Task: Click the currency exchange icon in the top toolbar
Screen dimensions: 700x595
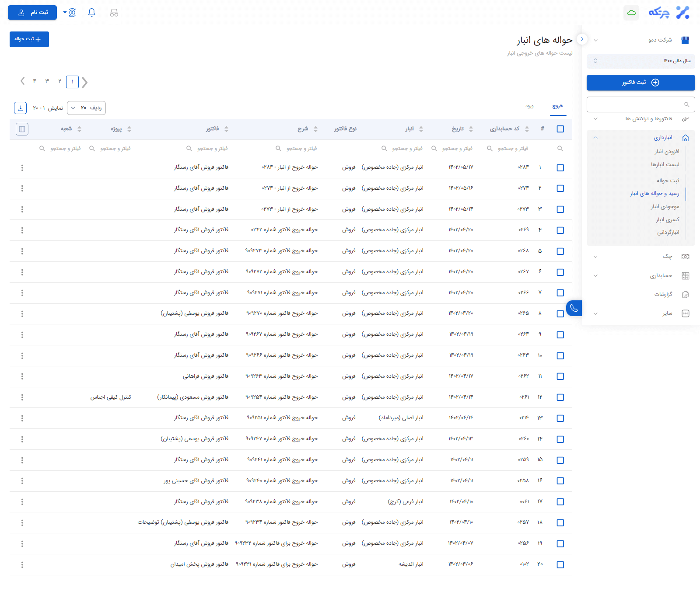Action: [x=71, y=13]
